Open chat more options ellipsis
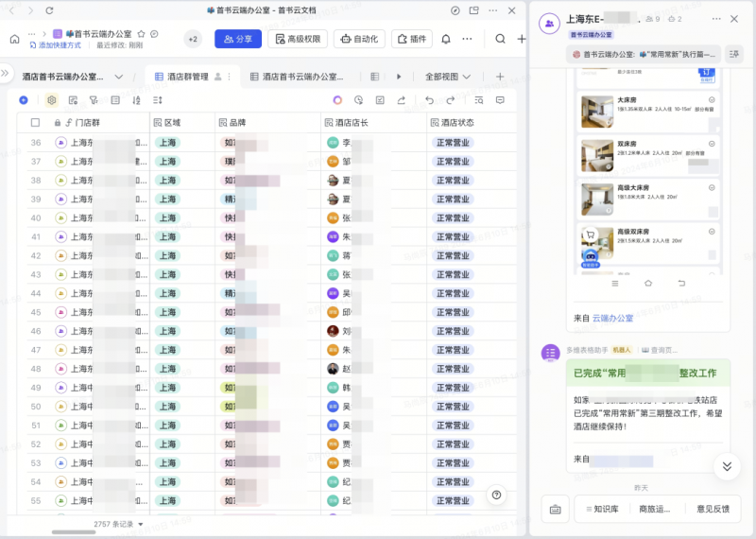The height and width of the screenshot is (539, 756). pos(716,19)
